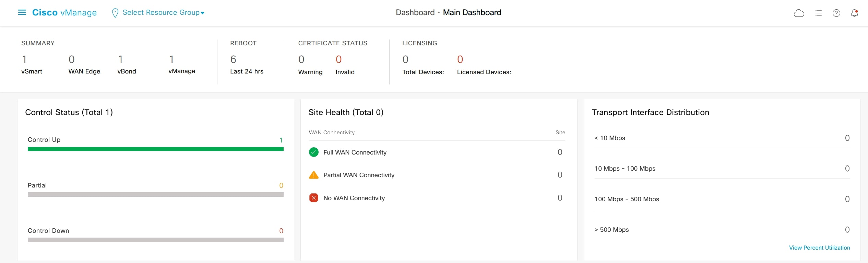Click the Full WAN Connectivity site count
Viewport: 868px width, 263px height.
click(560, 152)
